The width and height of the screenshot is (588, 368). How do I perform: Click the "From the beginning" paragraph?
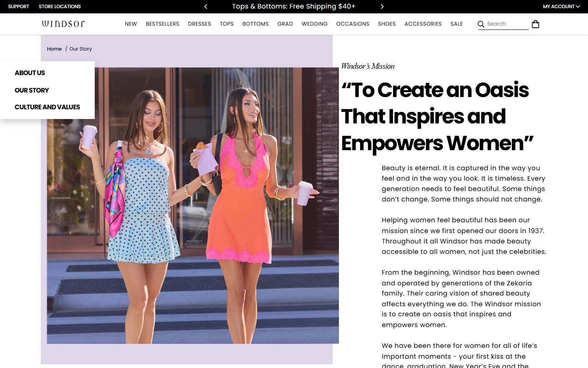tap(461, 298)
